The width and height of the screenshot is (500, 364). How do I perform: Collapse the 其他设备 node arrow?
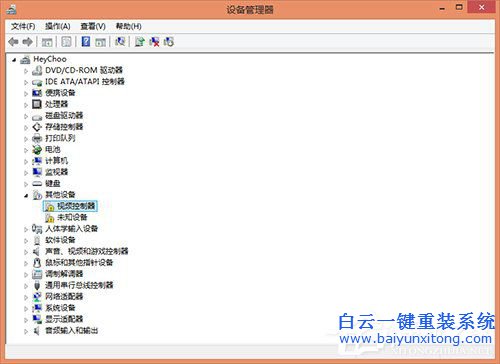coord(26,196)
